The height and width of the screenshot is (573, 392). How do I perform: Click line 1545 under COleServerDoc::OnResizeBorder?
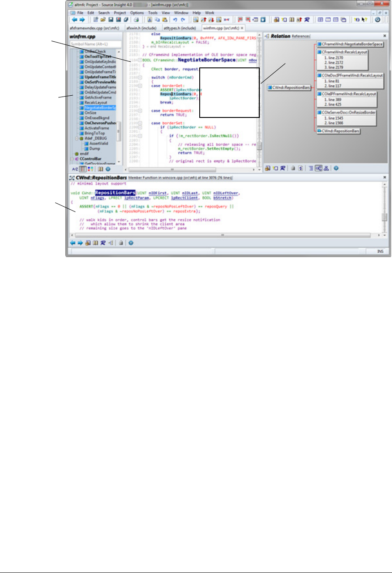333,118
